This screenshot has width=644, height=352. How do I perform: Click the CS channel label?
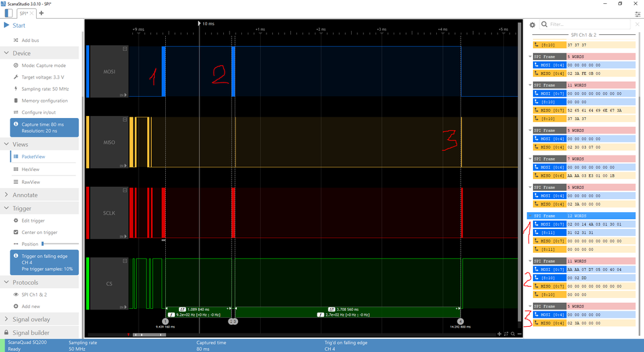[x=109, y=284]
